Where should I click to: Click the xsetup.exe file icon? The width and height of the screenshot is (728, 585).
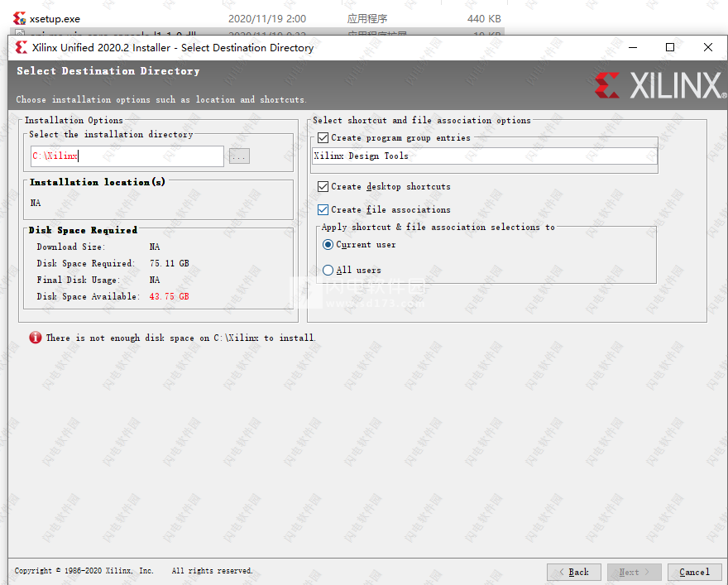pos(20,18)
